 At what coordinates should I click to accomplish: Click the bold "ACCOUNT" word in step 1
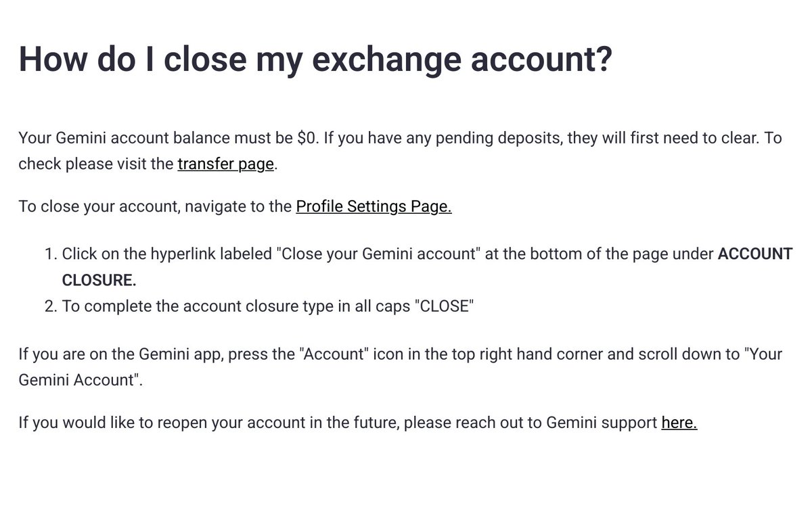(754, 254)
